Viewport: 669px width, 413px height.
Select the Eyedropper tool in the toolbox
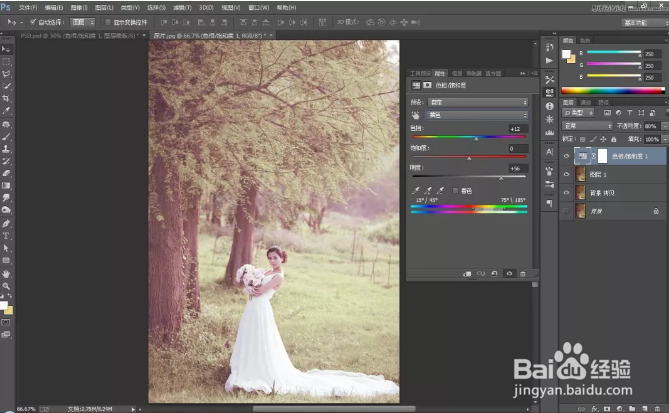(6, 111)
